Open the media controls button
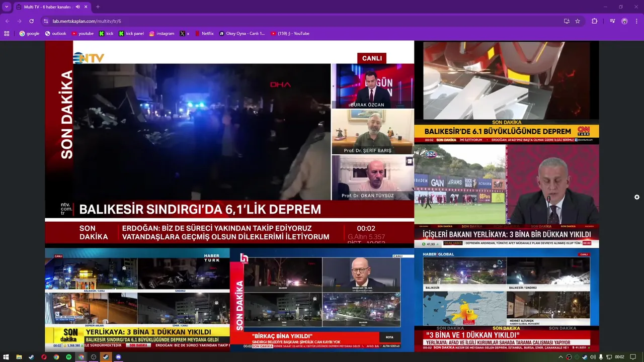This screenshot has width=644, height=362. click(x=612, y=21)
